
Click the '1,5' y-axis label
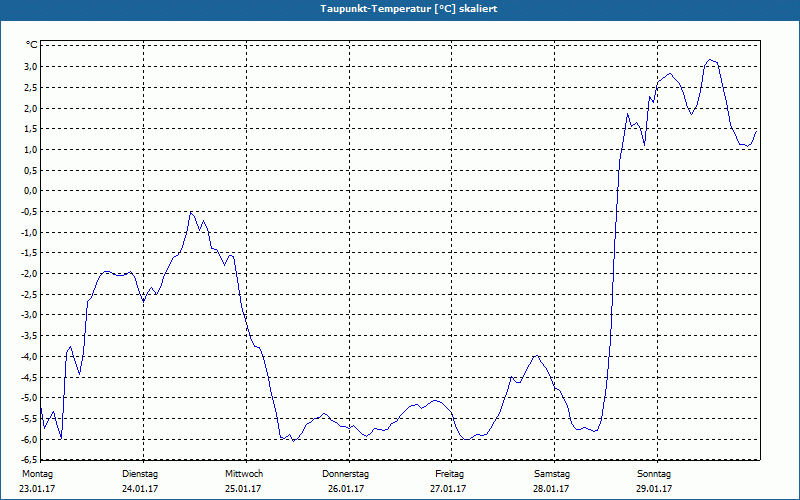[x=30, y=129]
